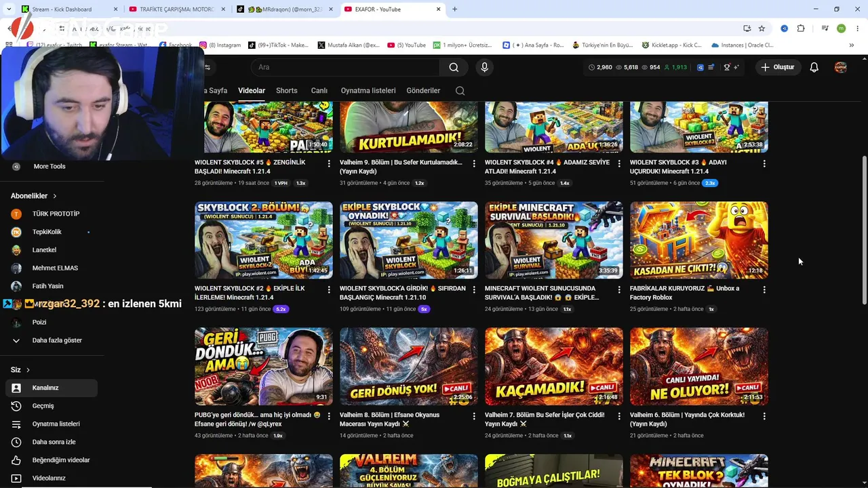Open the CANLI YAYINDA NE OLUYOR thumbnail
Viewport: 868px width, 488px height.
(698, 366)
